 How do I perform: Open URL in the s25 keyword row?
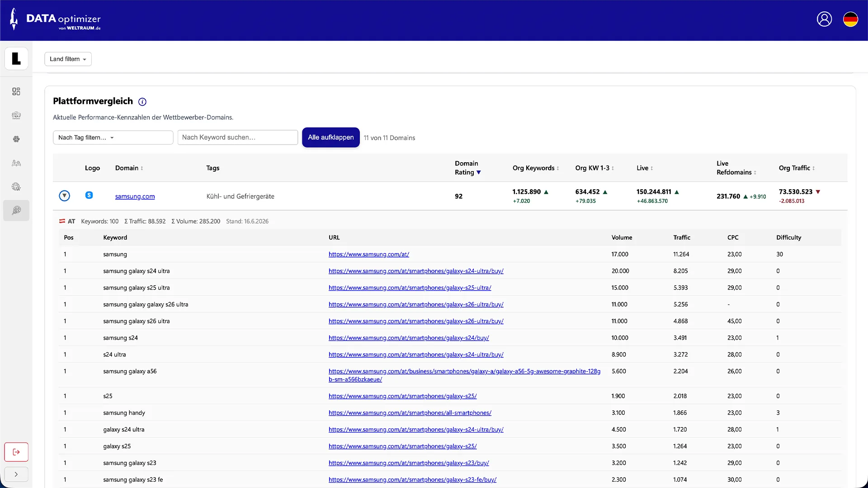402,396
